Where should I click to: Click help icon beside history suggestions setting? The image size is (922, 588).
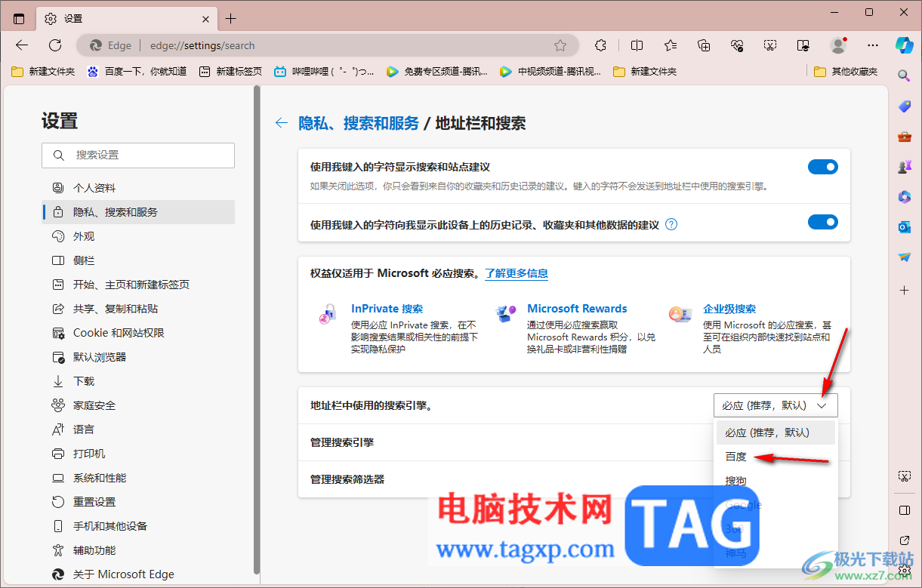point(671,224)
